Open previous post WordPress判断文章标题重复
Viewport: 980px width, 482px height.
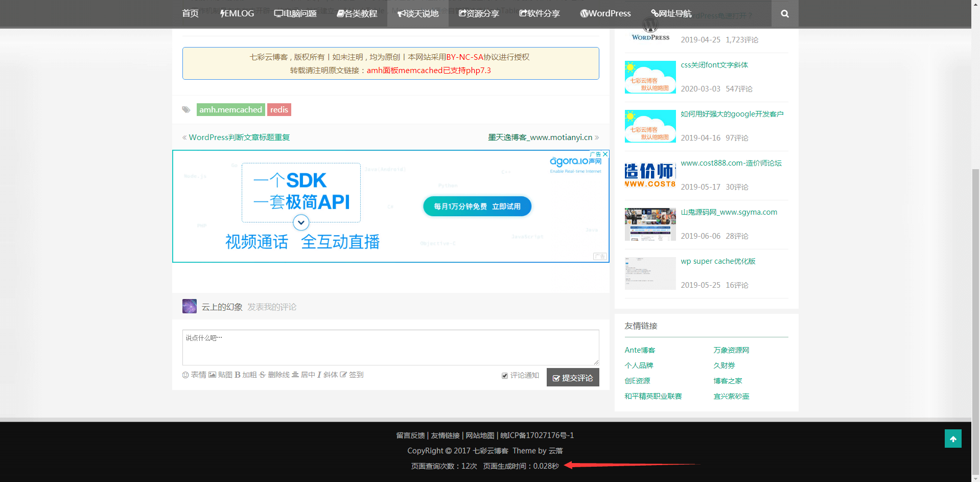point(239,137)
